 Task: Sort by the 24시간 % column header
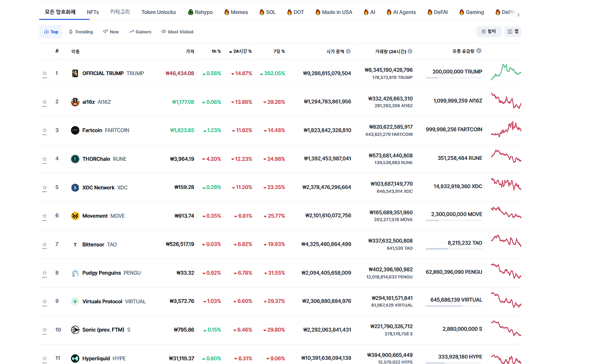(240, 51)
